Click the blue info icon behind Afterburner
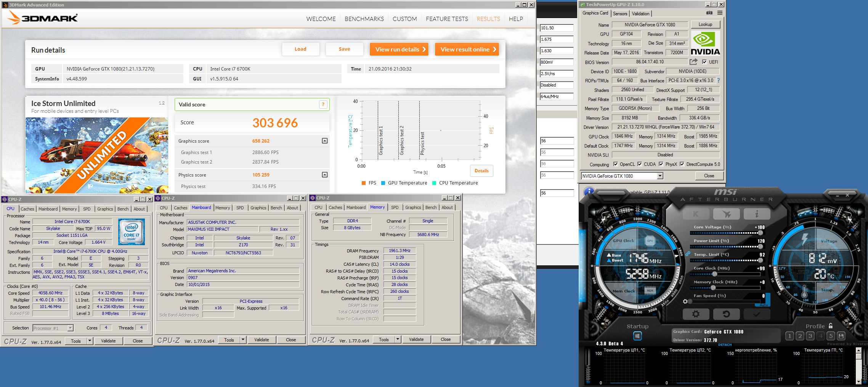Screen dimensions: 868x387 pos(589,191)
